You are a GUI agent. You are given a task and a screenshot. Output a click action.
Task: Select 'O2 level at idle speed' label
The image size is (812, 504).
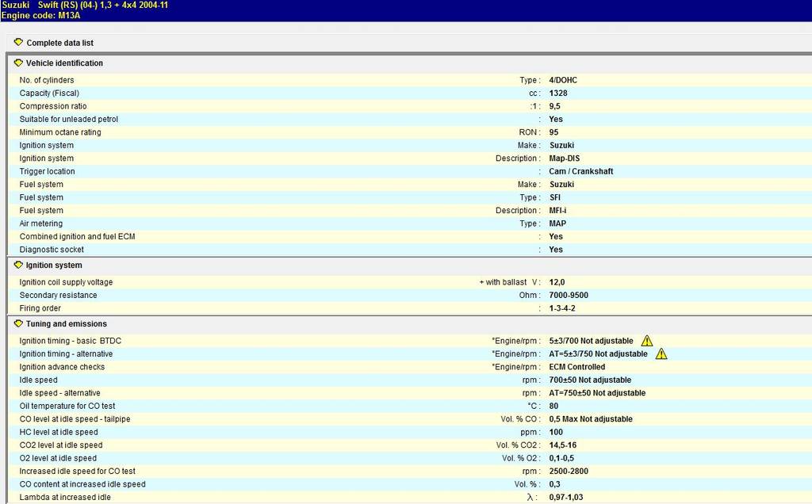coord(58,458)
